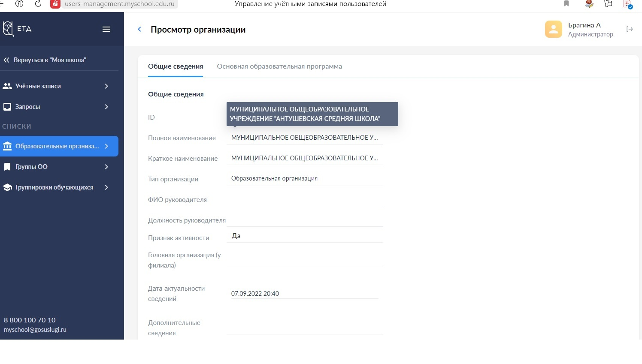Expand the Запросы submenu chevron
This screenshot has width=642, height=364.
[106, 107]
